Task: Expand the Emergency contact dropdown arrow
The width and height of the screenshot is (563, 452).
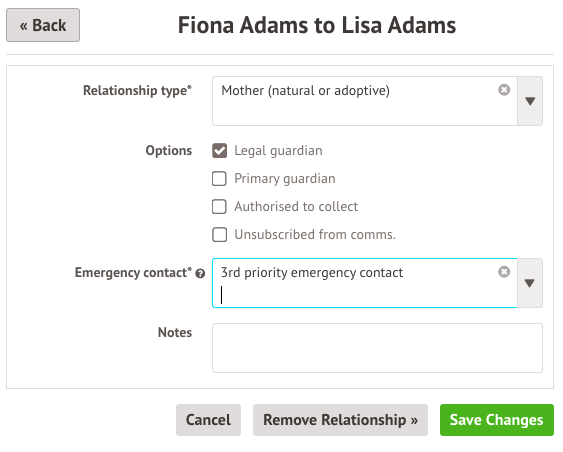Action: (530, 283)
